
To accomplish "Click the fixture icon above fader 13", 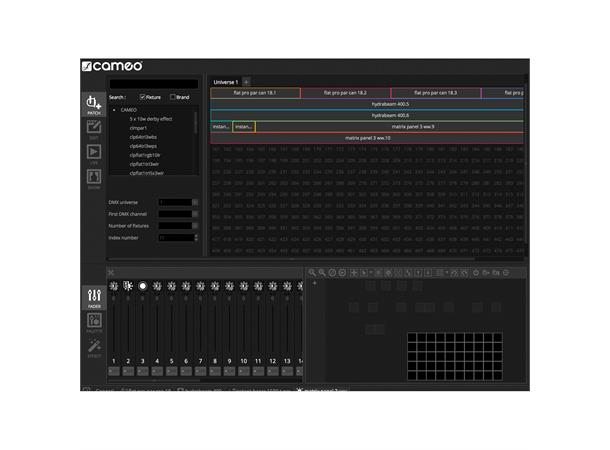I will point(287,286).
